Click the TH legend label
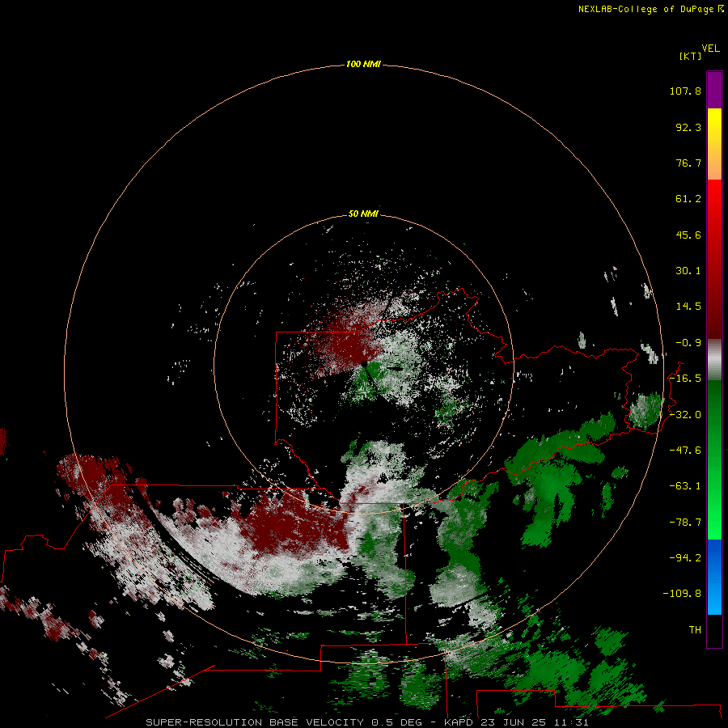Image resolution: width=728 pixels, height=728 pixels. [695, 629]
